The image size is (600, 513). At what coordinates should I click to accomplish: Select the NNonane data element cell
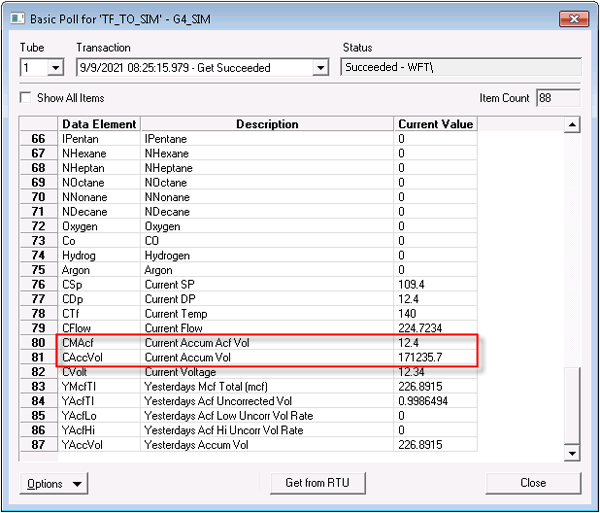tap(99, 197)
